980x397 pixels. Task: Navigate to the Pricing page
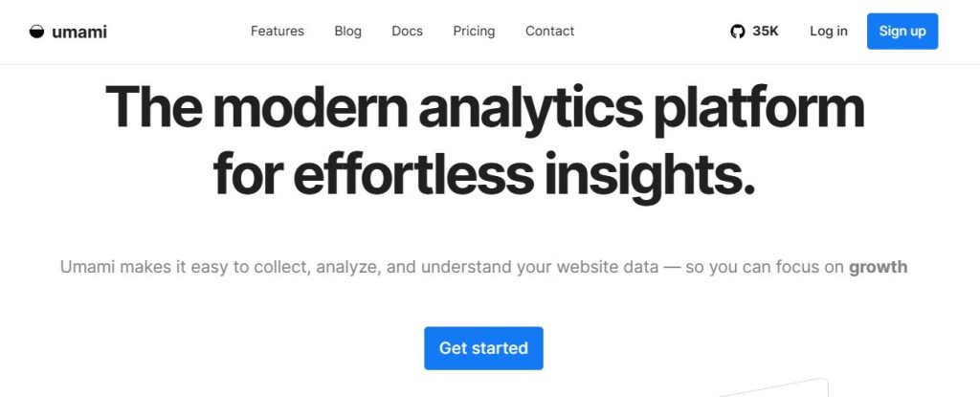[x=474, y=32]
